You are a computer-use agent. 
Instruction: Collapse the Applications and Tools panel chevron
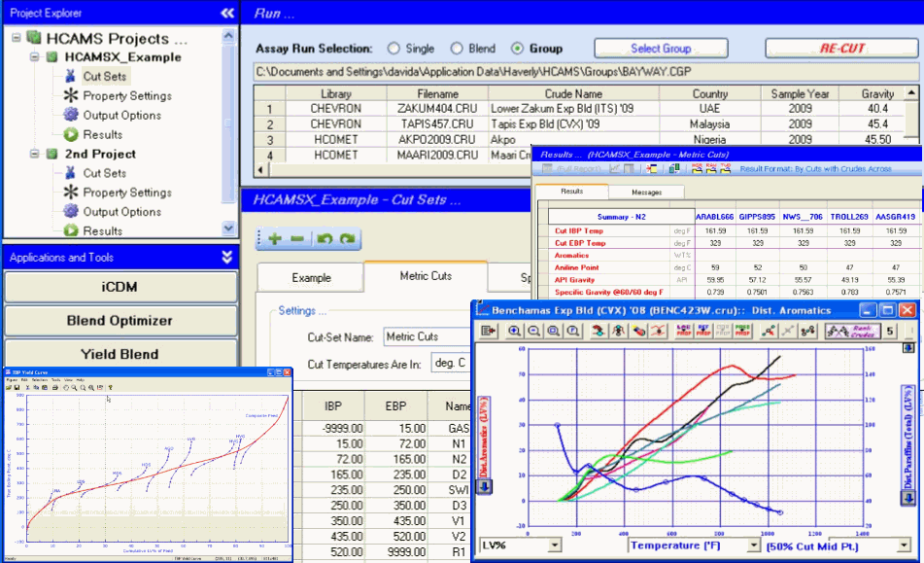pos(227,257)
